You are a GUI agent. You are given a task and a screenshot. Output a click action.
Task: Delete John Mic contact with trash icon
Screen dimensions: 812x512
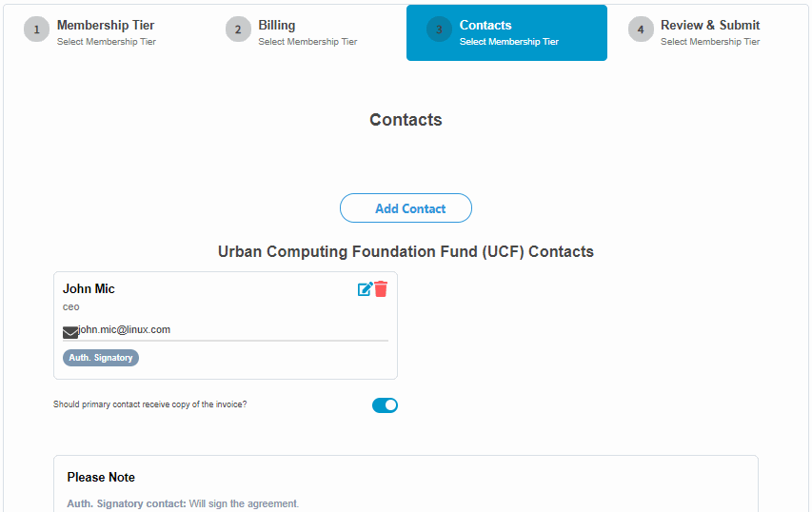pos(381,289)
